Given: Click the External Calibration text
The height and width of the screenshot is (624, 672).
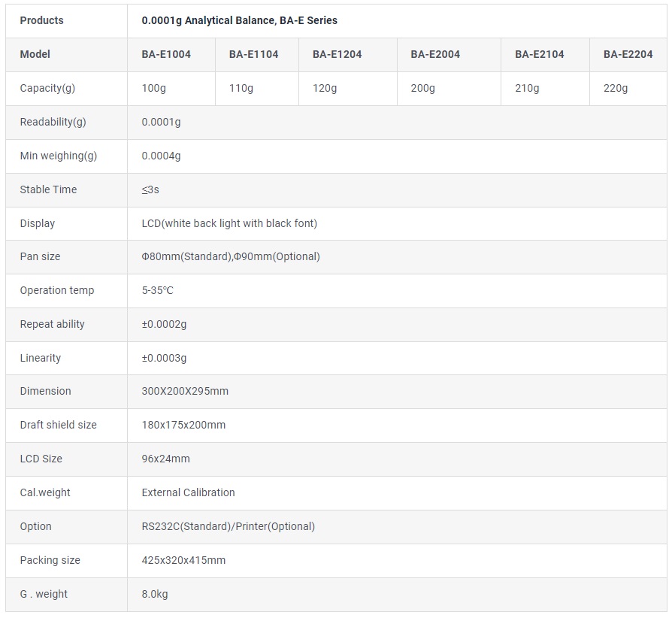Looking at the screenshot, I should coord(188,492).
